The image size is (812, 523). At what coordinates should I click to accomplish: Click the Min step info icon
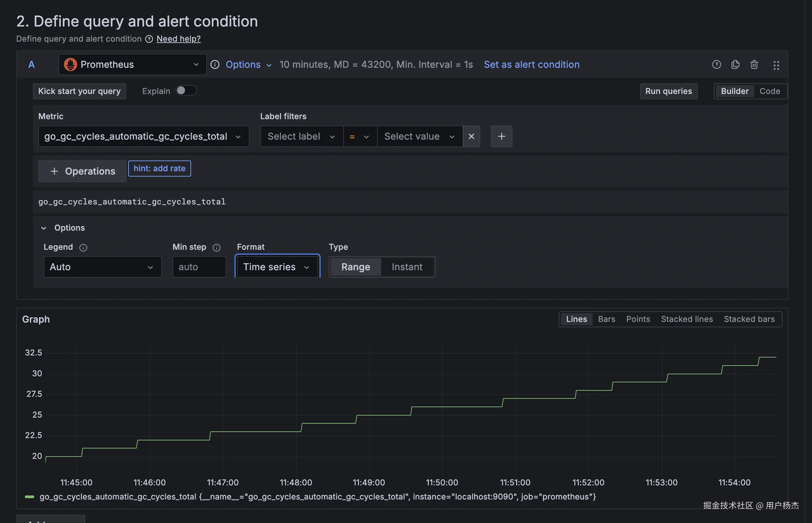point(216,248)
